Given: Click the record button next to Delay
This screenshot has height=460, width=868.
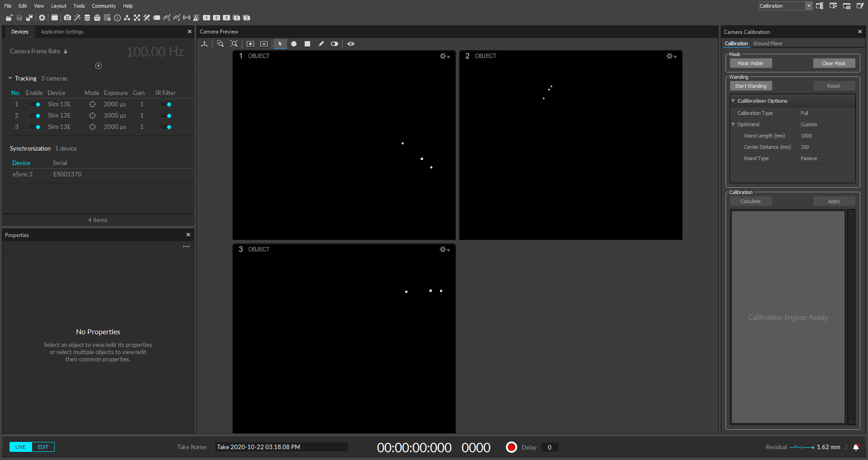Looking at the screenshot, I should click(511, 447).
